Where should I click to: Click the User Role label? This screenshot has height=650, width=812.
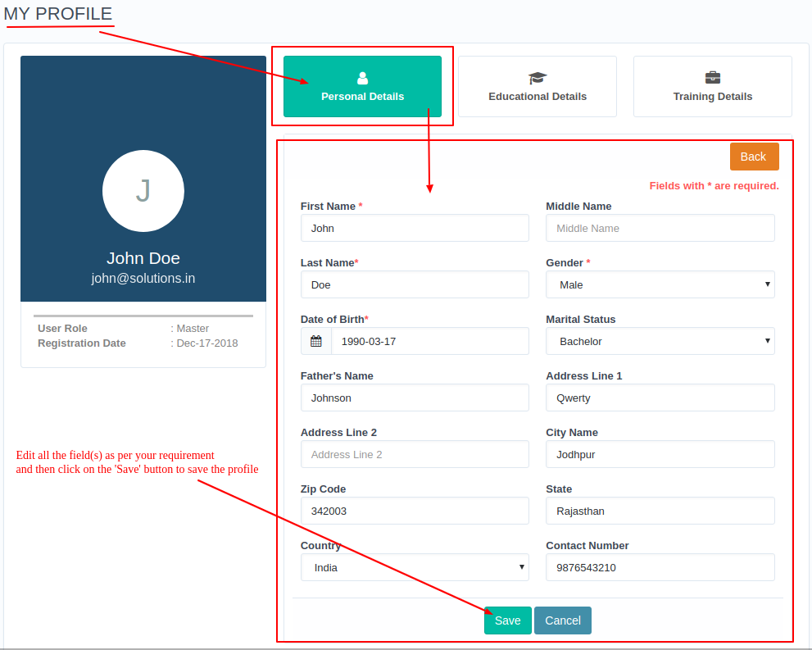[62, 329]
